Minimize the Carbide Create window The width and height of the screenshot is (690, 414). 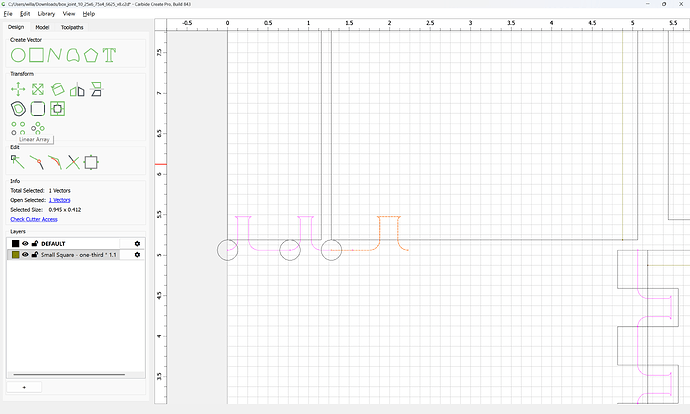point(648,4)
